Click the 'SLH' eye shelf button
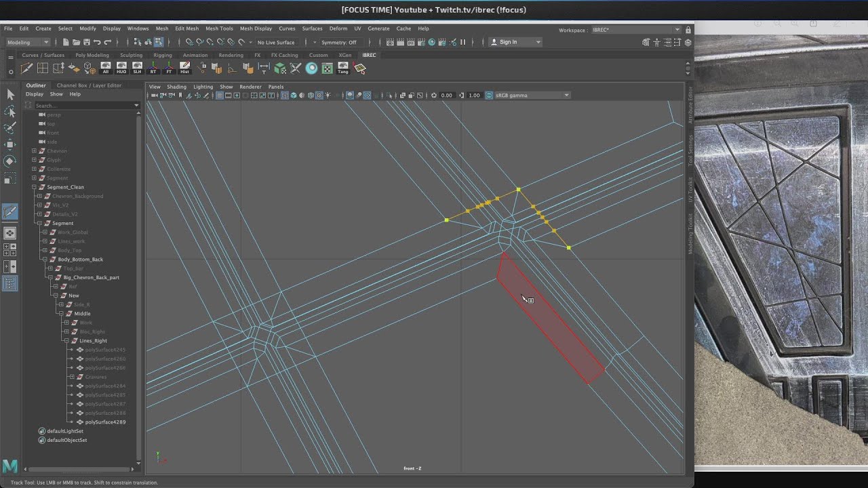Image resolution: width=868 pixels, height=488 pixels. coord(137,68)
